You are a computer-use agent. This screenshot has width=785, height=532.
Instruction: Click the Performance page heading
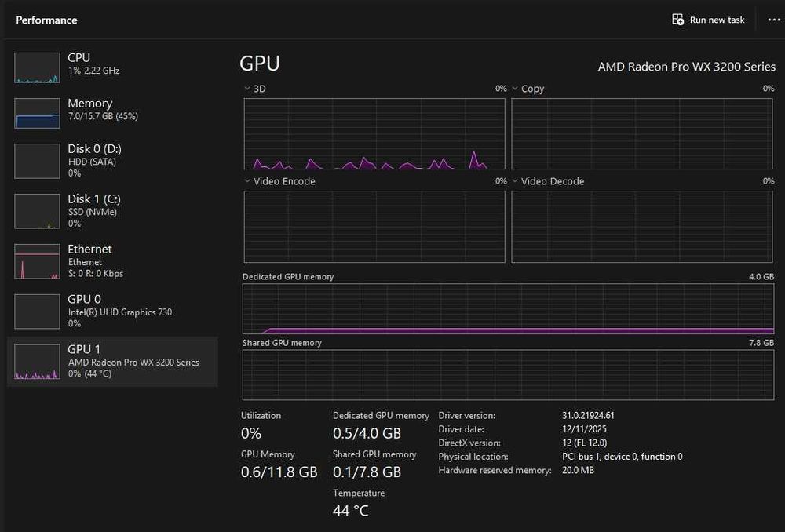[46, 20]
